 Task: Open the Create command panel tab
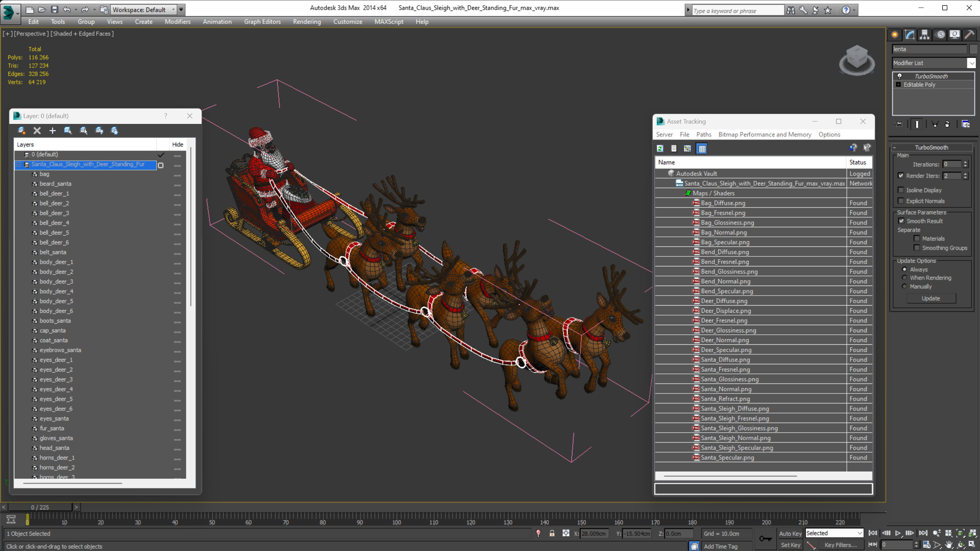(x=895, y=35)
